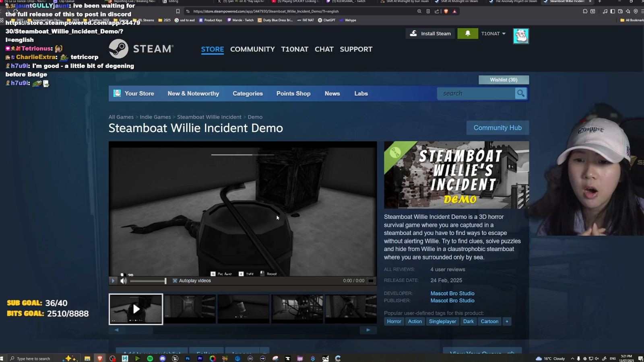644x362 pixels.
Task: Open the T1ONAT profile avatar
Action: click(521, 36)
